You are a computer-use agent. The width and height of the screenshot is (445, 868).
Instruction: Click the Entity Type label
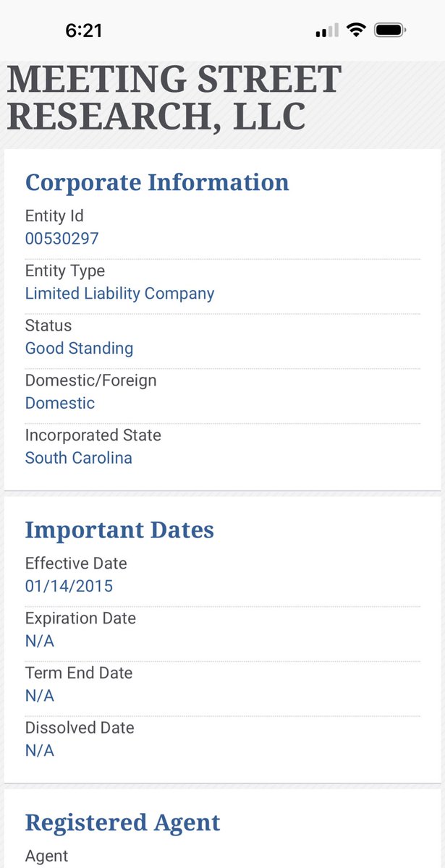pyautogui.click(x=65, y=271)
